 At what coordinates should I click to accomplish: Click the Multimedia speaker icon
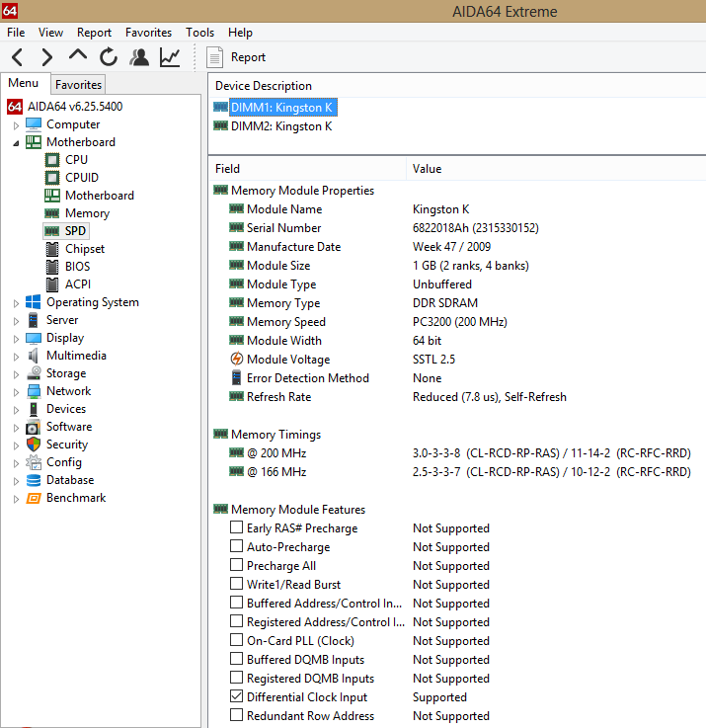pos(33,356)
